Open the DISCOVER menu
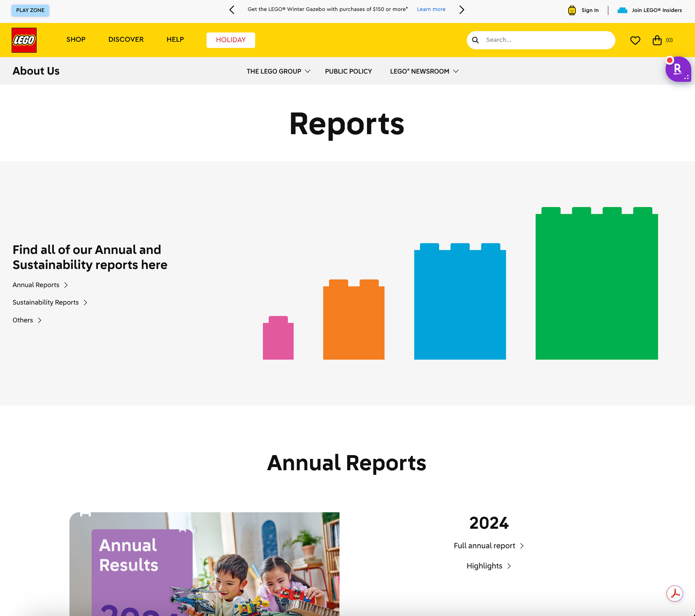The height and width of the screenshot is (616, 695). pyautogui.click(x=126, y=40)
